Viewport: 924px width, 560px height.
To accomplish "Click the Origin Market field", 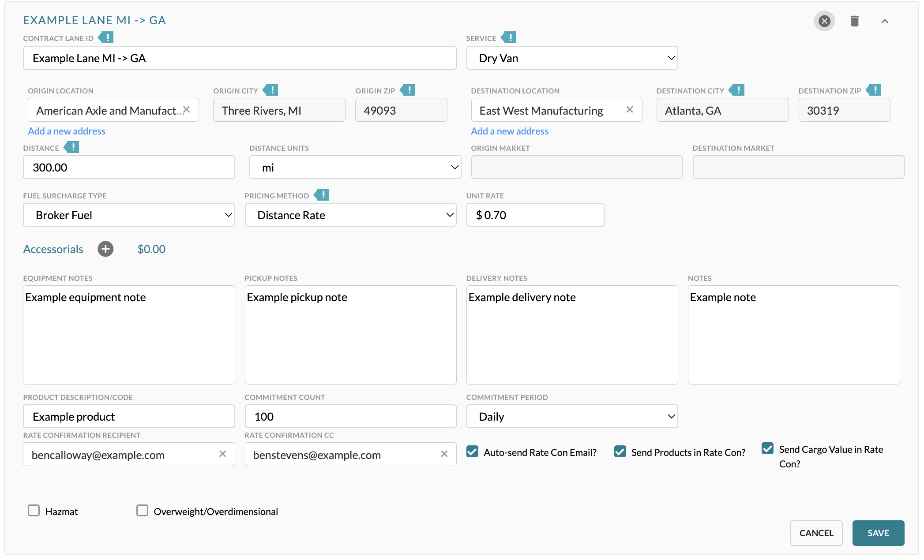I will (577, 168).
